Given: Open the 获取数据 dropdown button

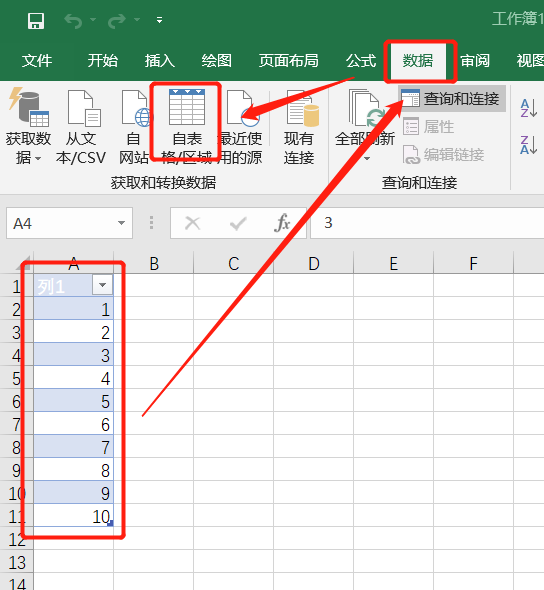Looking at the screenshot, I should coord(28,127).
